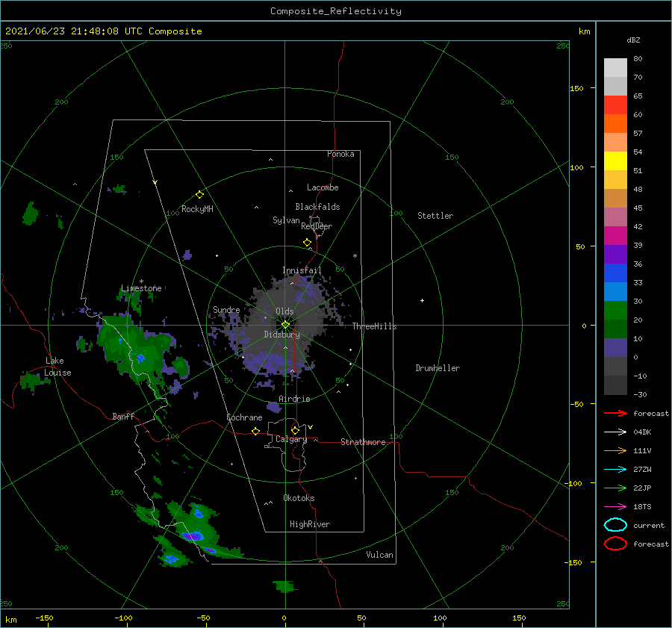Select the 30 dBZ green color swatch
Viewport: 672px width, 628px height.
coord(615,311)
